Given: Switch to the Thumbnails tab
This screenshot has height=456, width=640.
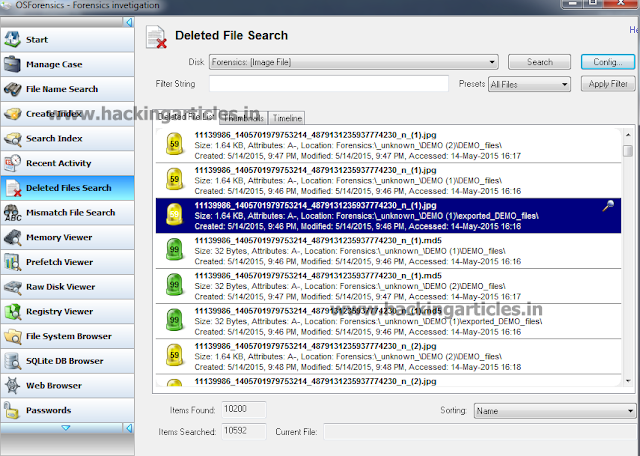Looking at the screenshot, I should (244, 118).
